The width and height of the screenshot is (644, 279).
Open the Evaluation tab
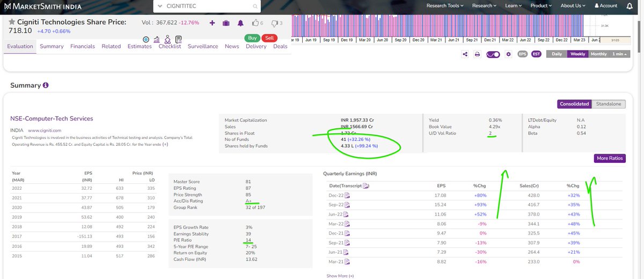click(x=20, y=46)
